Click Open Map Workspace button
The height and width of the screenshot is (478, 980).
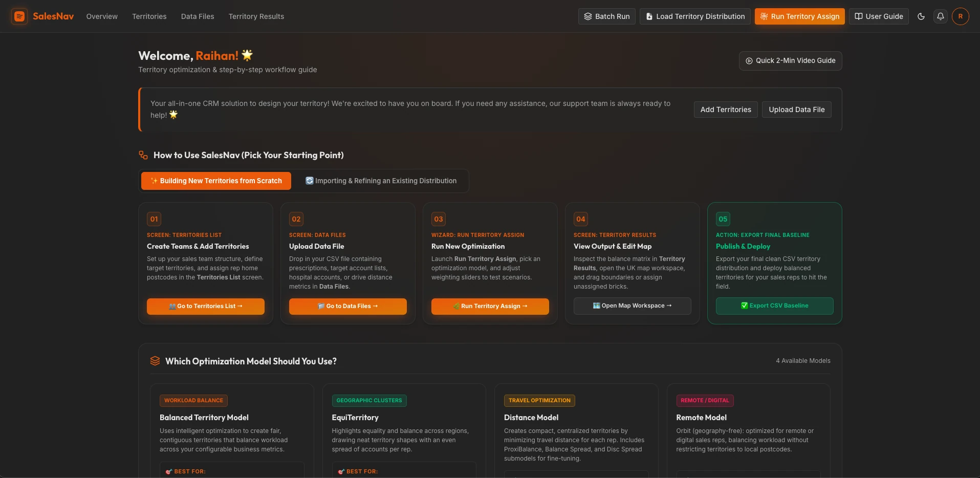click(633, 306)
